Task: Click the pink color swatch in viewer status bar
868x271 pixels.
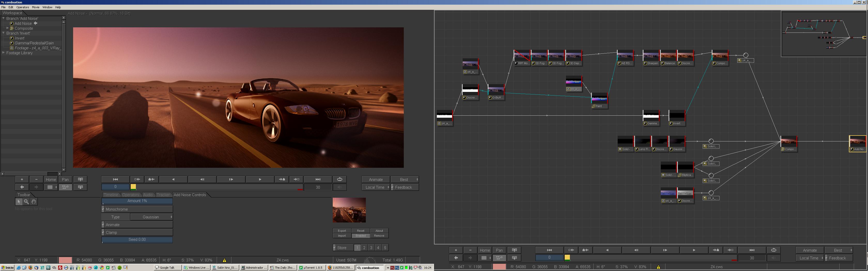Action: coord(65,260)
